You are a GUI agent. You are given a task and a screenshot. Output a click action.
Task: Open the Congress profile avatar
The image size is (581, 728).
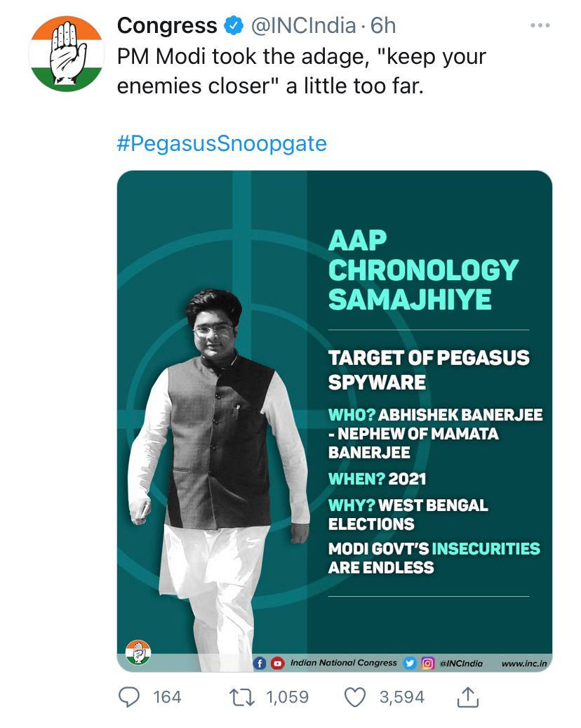[x=67, y=53]
